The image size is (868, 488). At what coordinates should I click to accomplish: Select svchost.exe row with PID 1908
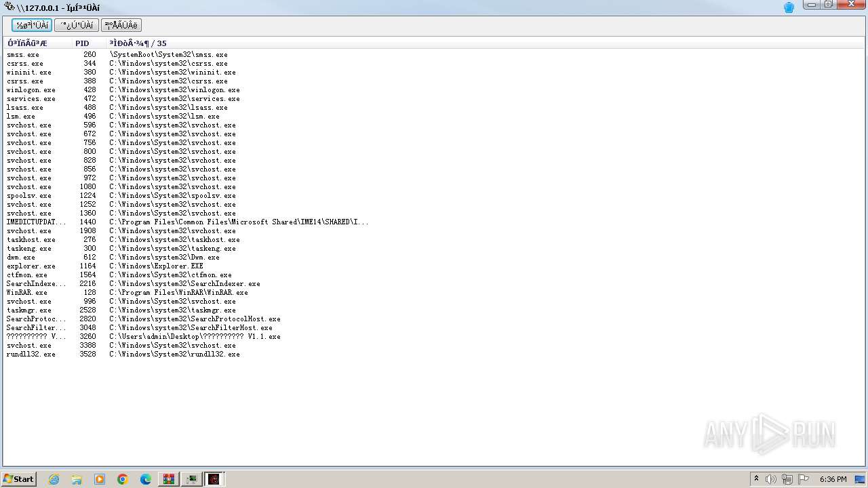coord(434,230)
